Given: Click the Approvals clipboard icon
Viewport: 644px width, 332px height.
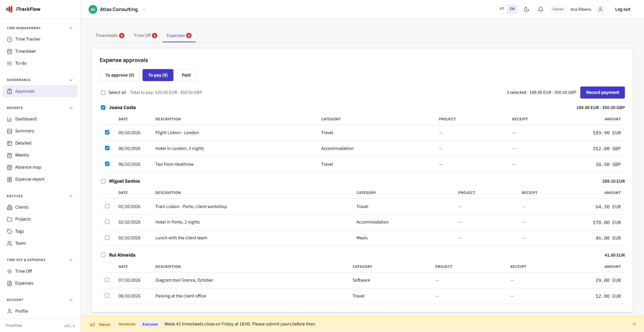Looking at the screenshot, I should (x=10, y=91).
